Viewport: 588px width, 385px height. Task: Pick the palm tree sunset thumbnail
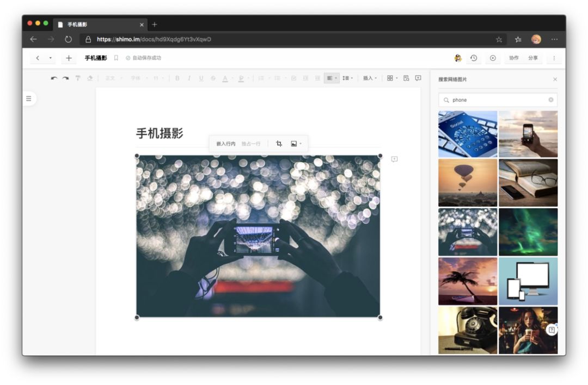[x=468, y=281]
